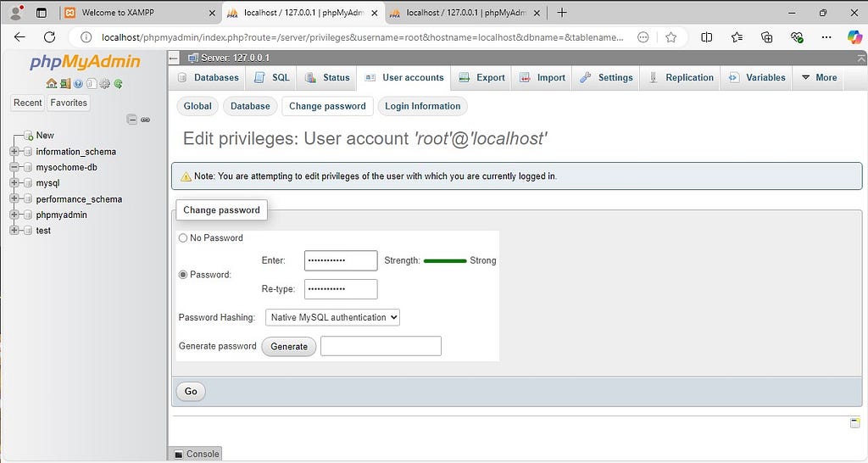Switch to Global privileges sub-tab

point(198,106)
